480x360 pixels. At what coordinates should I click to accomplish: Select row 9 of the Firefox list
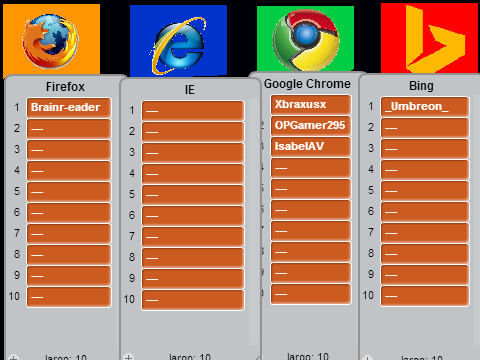pos(69,275)
